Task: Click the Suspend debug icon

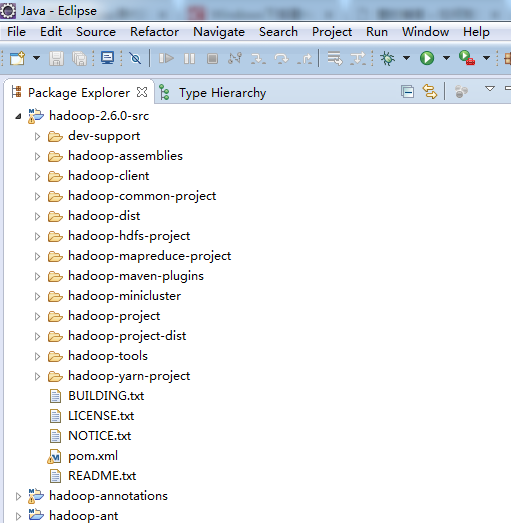Action: tap(189, 59)
